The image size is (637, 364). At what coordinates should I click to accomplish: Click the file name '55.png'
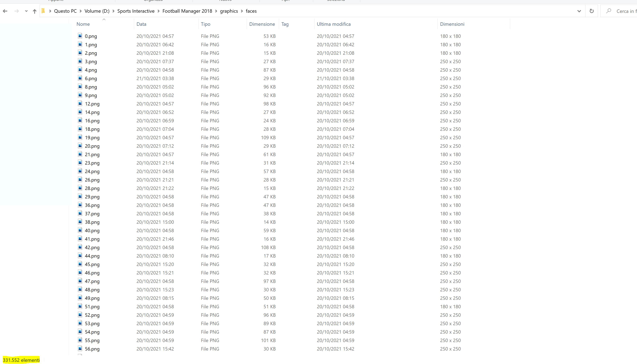tap(92, 340)
